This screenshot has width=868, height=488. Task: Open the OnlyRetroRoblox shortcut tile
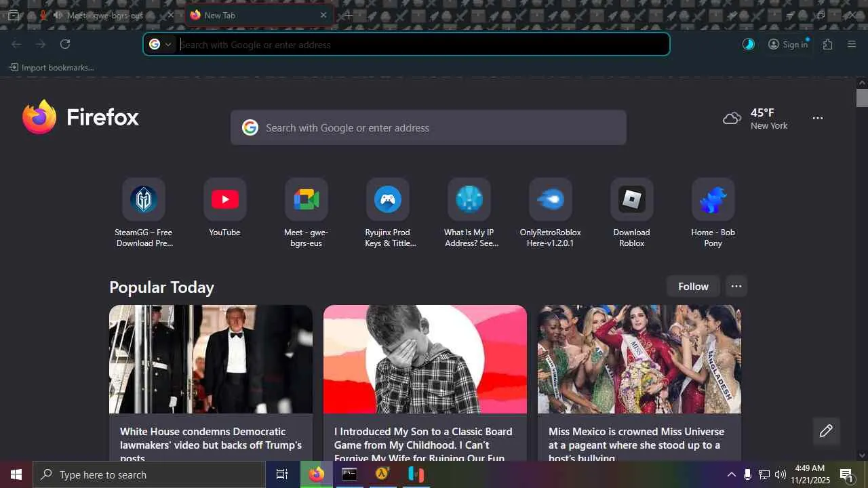pos(551,199)
